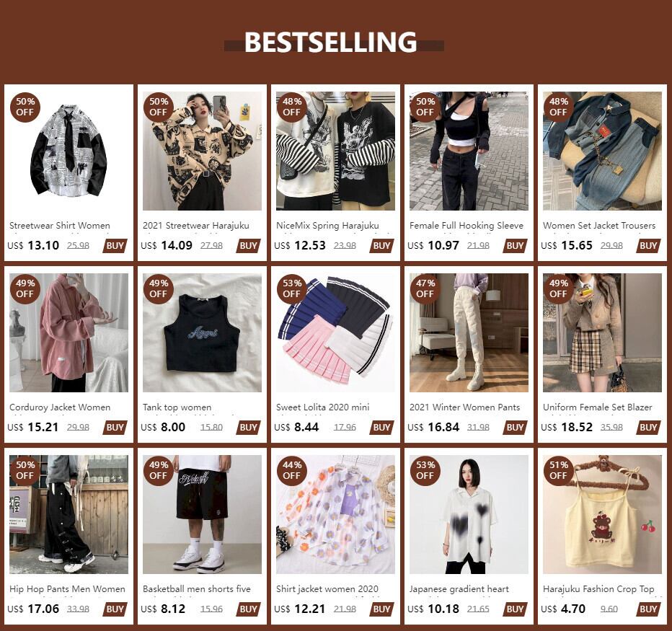Click the 49% OFF badge on Corduroy Jacket
Image resolution: width=672 pixels, height=631 pixels.
(25, 288)
